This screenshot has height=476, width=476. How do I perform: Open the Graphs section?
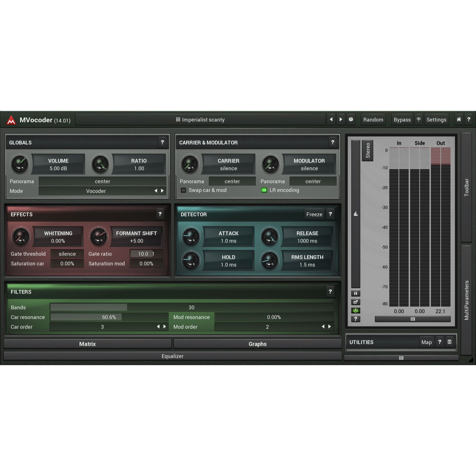[x=258, y=344]
